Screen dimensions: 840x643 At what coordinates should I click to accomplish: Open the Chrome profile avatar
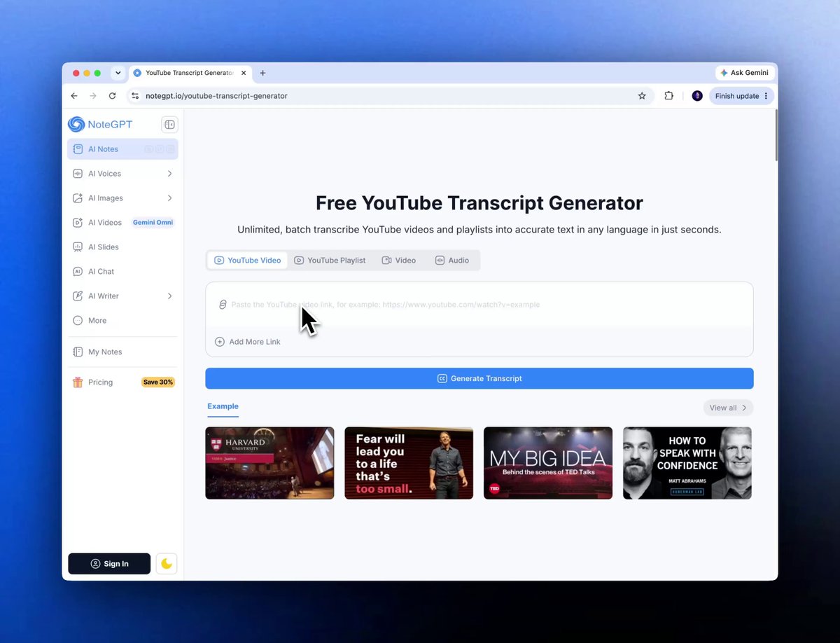tap(697, 96)
